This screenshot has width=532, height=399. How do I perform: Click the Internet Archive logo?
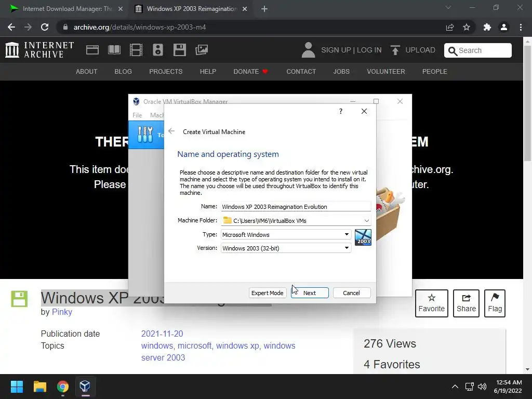click(x=39, y=50)
